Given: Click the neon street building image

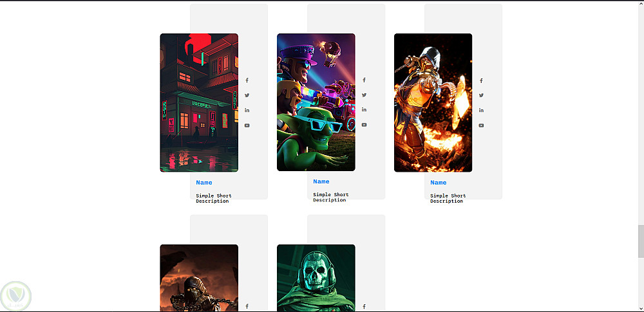Looking at the screenshot, I should coord(199,103).
